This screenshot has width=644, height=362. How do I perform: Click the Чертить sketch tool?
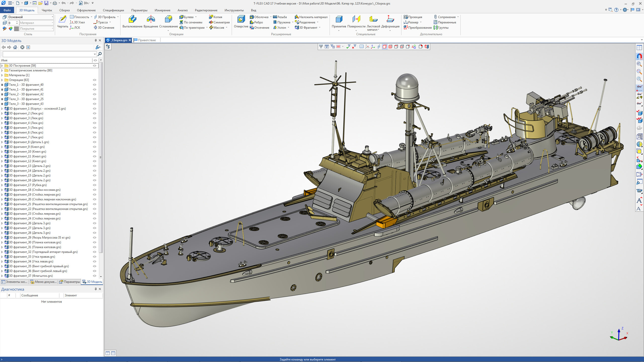point(62,22)
